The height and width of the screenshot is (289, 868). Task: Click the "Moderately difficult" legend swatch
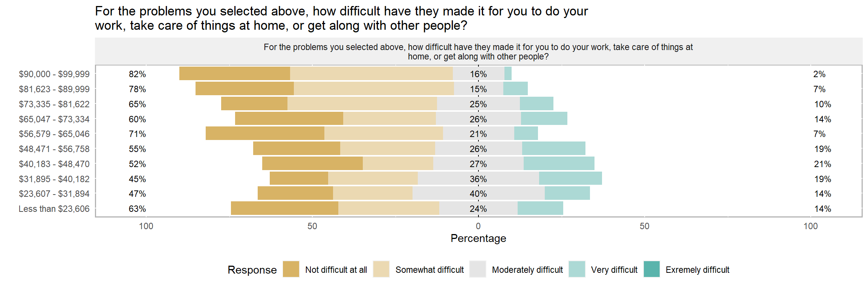click(478, 269)
